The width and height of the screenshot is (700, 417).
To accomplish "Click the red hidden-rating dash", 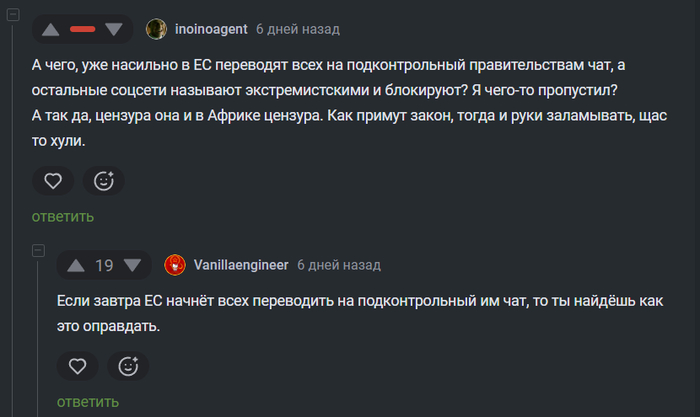I will [83, 30].
